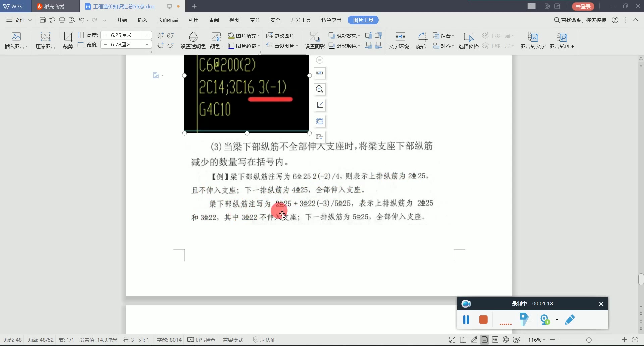
Task: Click the floating crop icon beside the image
Action: pyautogui.click(x=320, y=105)
